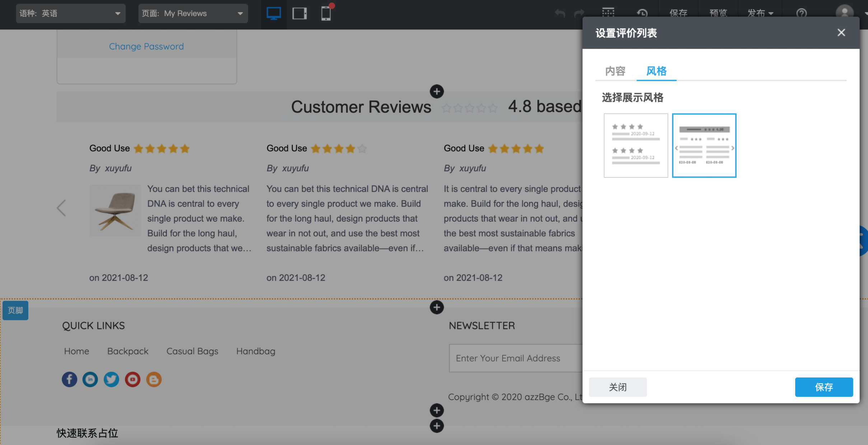
Task: Click 保存 in the style dialog
Action: coord(823,387)
